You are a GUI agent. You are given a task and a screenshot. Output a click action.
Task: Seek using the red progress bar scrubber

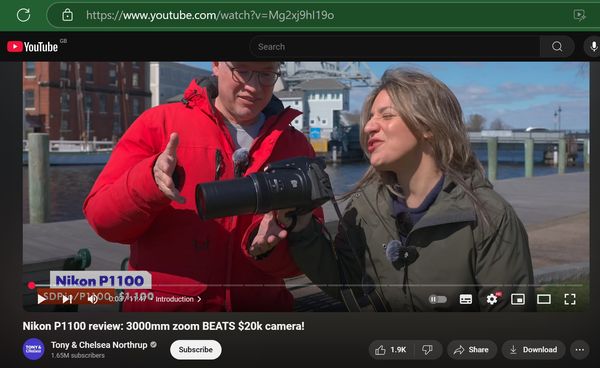pyautogui.click(x=31, y=285)
